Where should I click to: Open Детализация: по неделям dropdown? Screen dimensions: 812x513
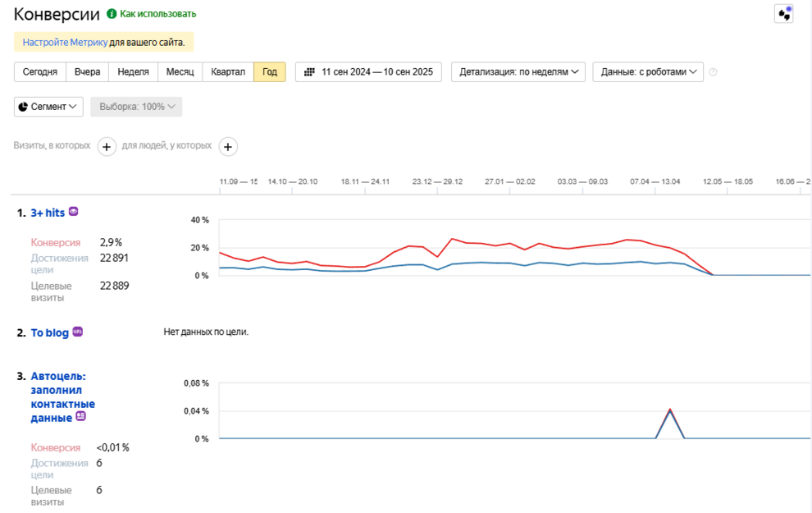[x=518, y=72]
